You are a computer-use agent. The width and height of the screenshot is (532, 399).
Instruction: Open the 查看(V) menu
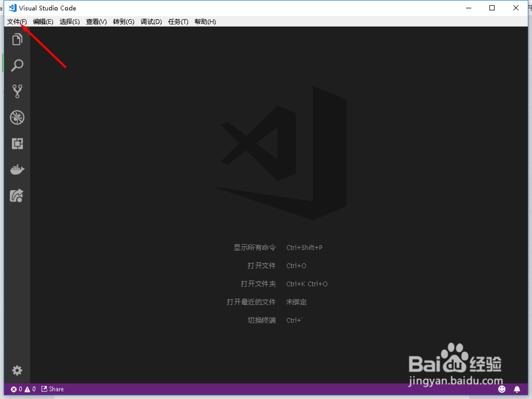[x=96, y=22]
